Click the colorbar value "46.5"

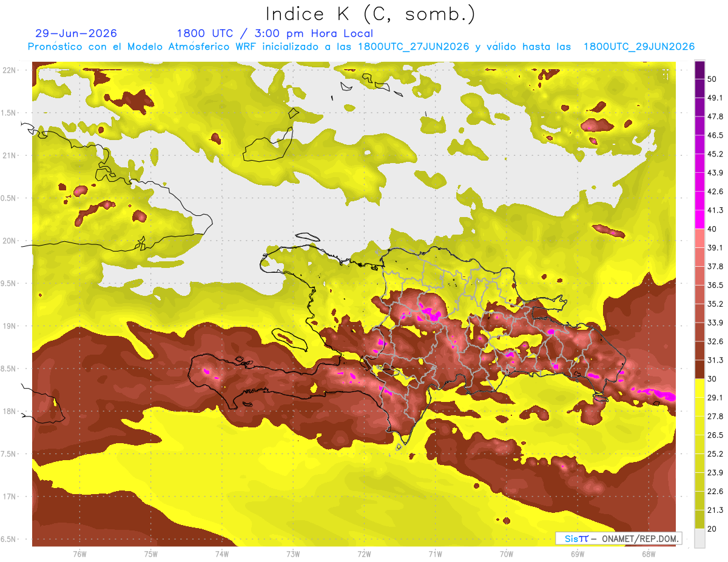715,135
